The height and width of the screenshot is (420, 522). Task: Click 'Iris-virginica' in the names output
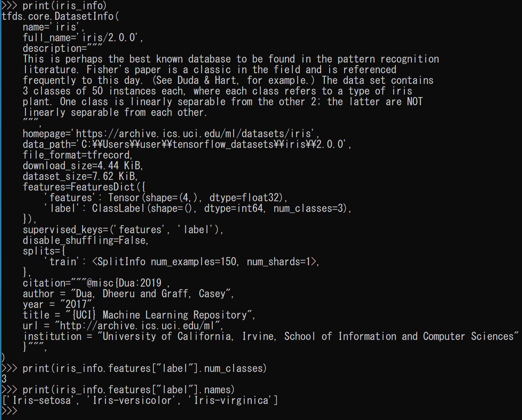click(x=231, y=400)
